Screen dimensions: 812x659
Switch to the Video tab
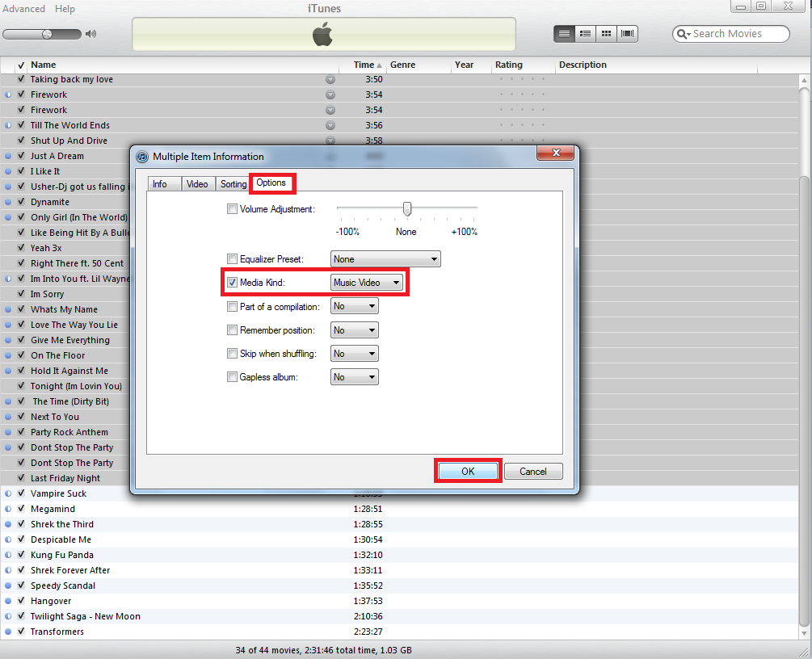click(x=197, y=184)
